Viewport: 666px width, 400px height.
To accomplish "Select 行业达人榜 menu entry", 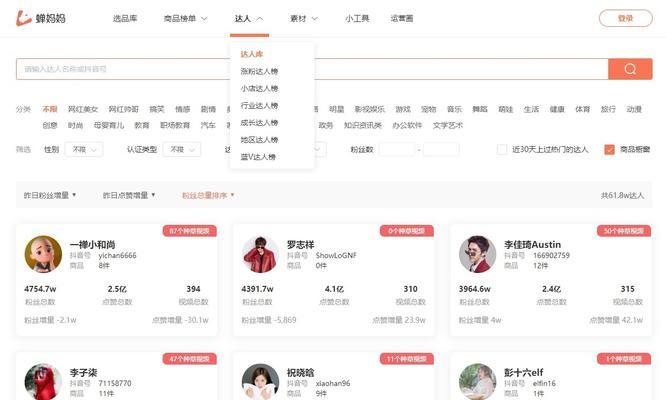I will pyautogui.click(x=259, y=105).
